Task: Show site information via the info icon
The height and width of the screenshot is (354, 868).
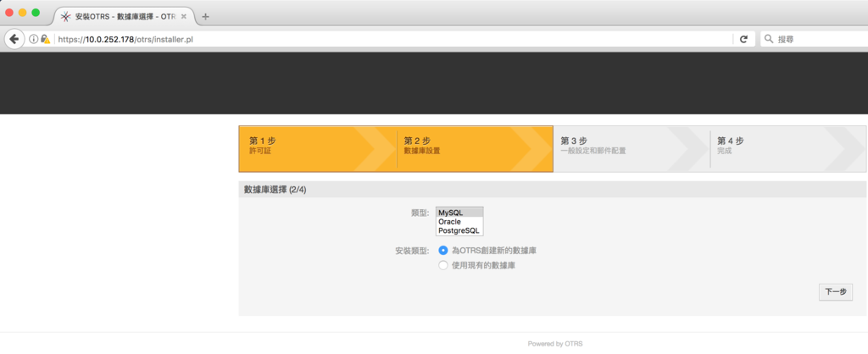Action: [33, 39]
